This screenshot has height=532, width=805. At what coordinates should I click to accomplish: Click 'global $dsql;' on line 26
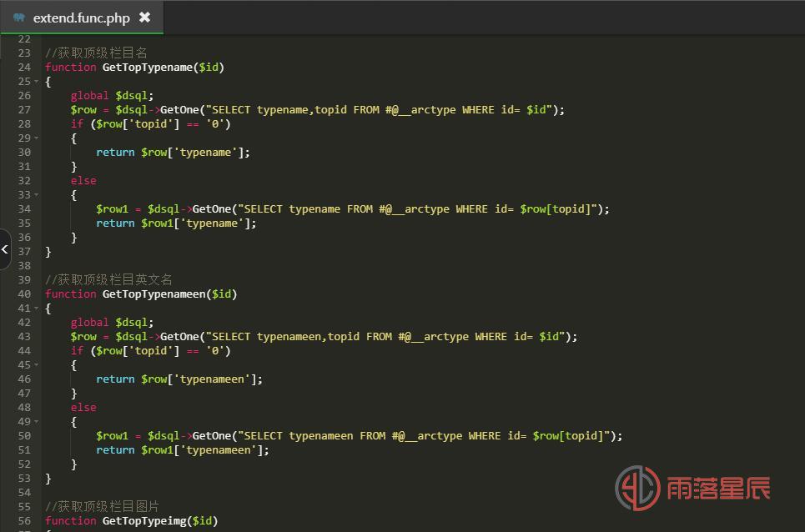click(x=112, y=95)
